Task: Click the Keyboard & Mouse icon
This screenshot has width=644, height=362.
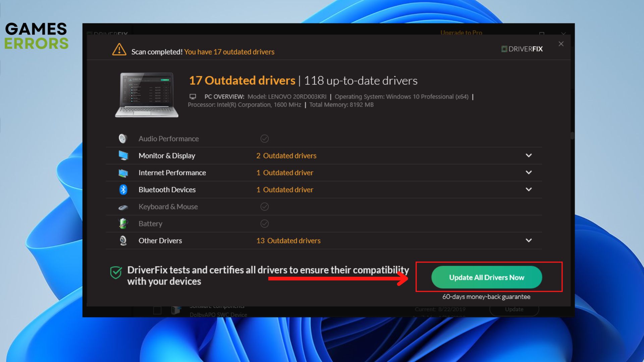Action: (x=123, y=207)
